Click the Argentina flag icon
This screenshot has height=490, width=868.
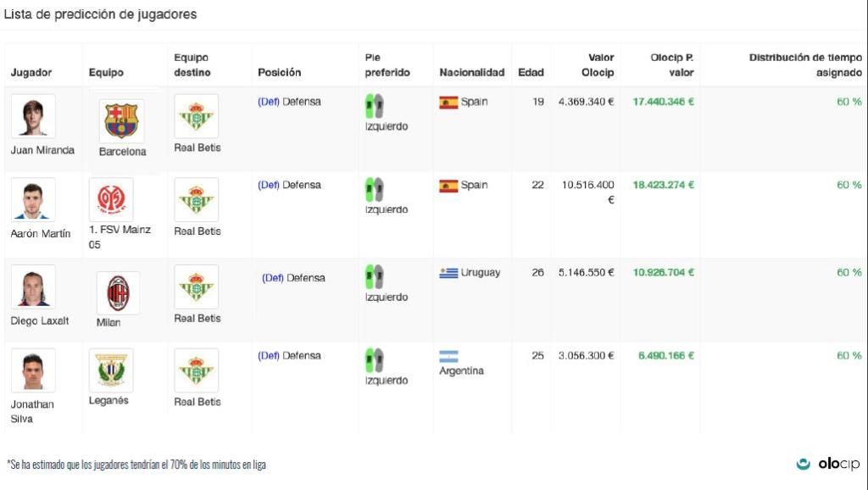pyautogui.click(x=448, y=357)
